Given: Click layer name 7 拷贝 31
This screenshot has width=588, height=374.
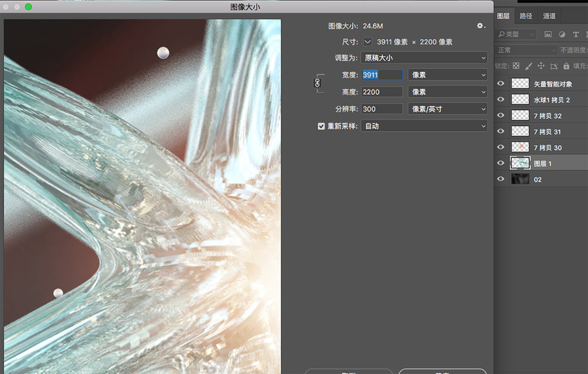Looking at the screenshot, I should tap(547, 132).
